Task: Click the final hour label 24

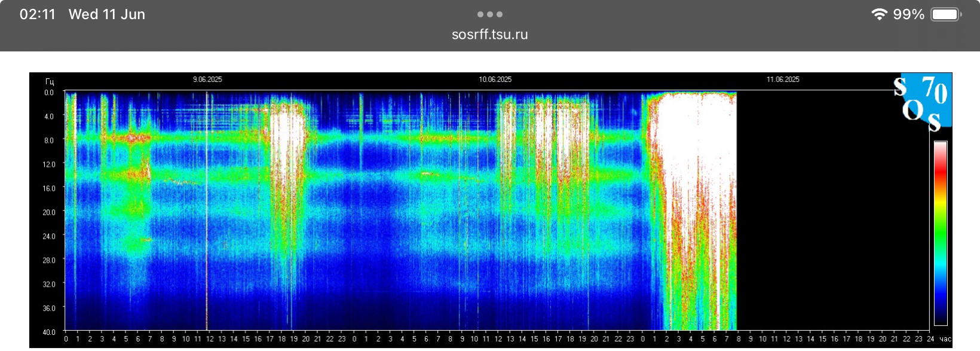Action: [930, 339]
